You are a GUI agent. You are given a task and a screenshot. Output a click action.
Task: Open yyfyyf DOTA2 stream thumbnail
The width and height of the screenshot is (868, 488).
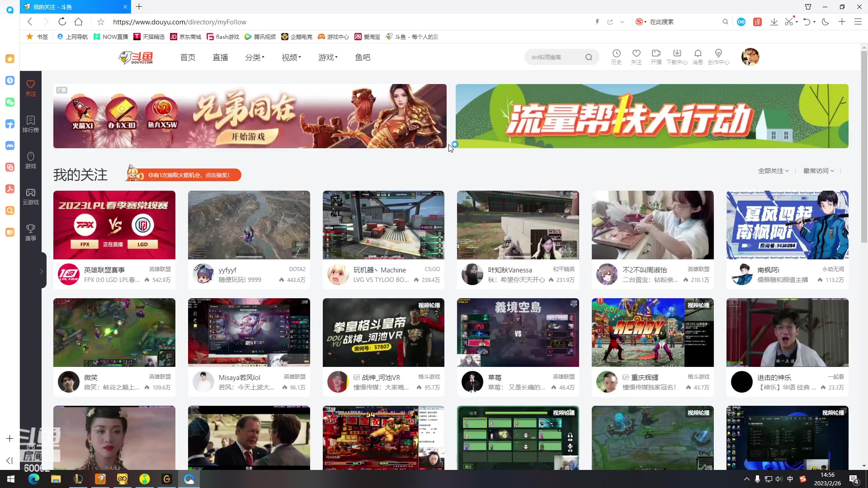249,225
